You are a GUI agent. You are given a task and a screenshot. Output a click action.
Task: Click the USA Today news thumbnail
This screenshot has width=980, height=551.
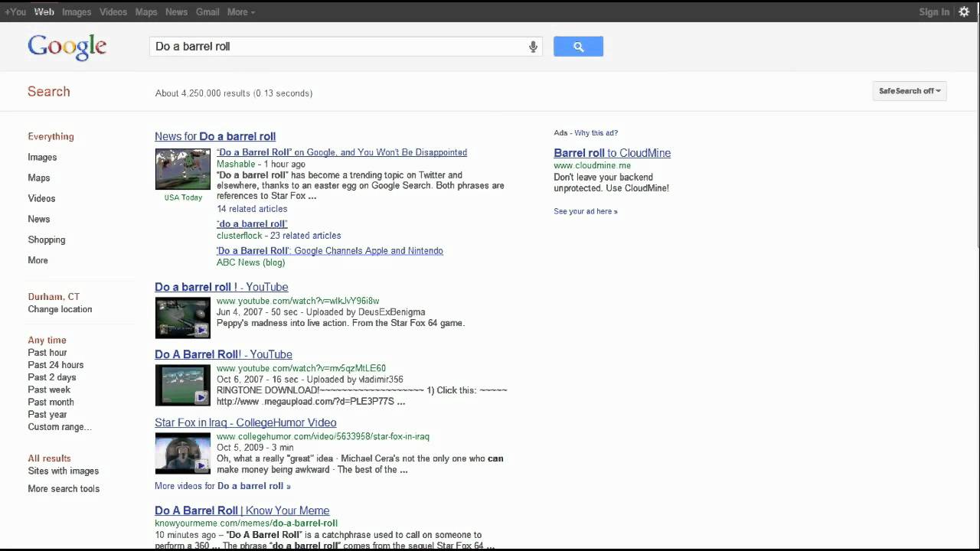(x=183, y=169)
